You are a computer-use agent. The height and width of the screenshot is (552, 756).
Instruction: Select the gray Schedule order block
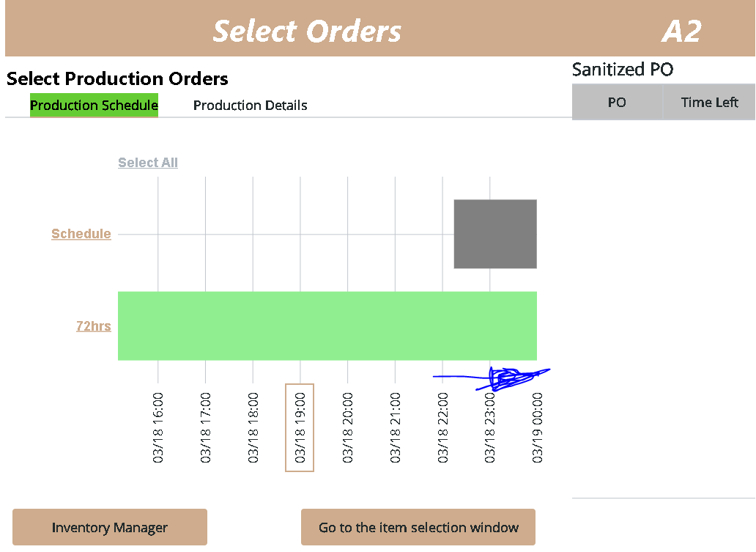pyautogui.click(x=495, y=234)
